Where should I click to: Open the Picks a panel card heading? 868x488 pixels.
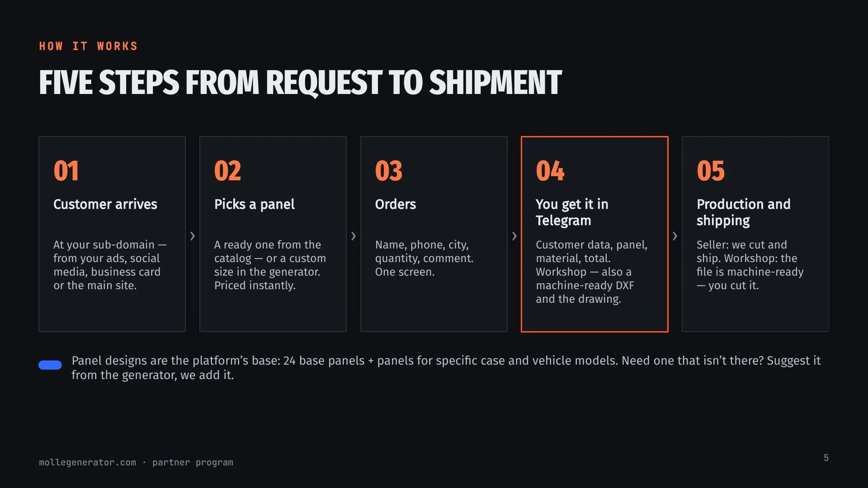[255, 204]
